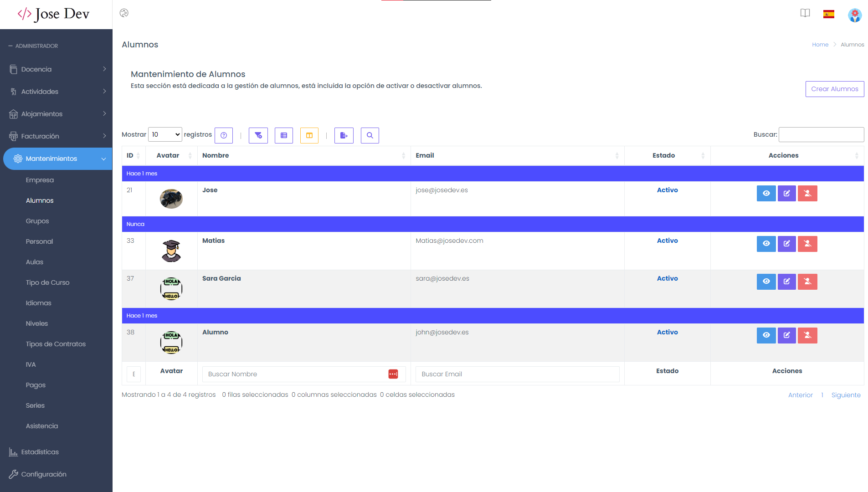Edit the student Matias record
The width and height of the screenshot is (868, 492).
click(x=786, y=244)
